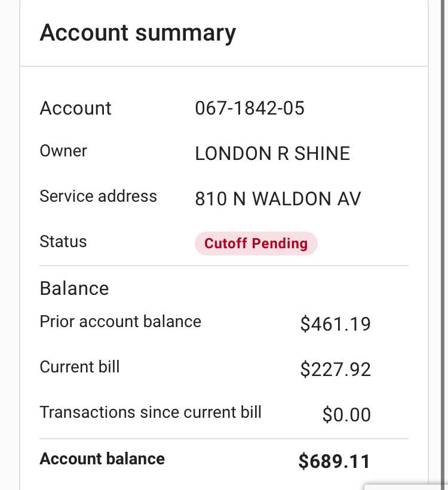Click the partially visible bottom-right corner panel
448x490 pixels.
point(407,486)
